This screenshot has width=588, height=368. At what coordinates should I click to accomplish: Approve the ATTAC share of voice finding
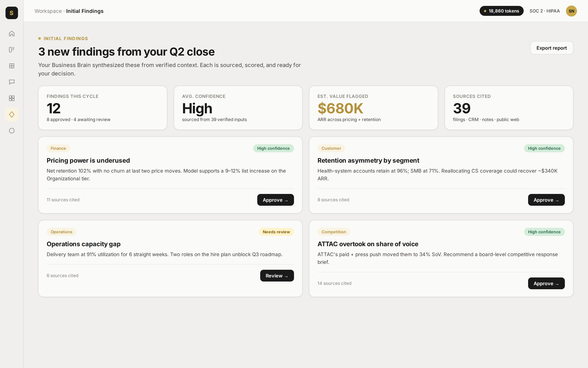click(x=546, y=283)
